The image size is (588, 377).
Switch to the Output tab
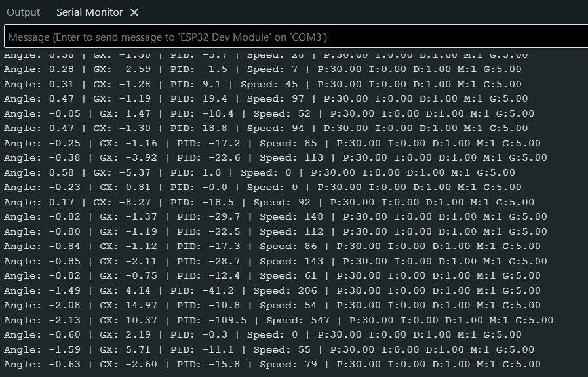[x=23, y=12]
